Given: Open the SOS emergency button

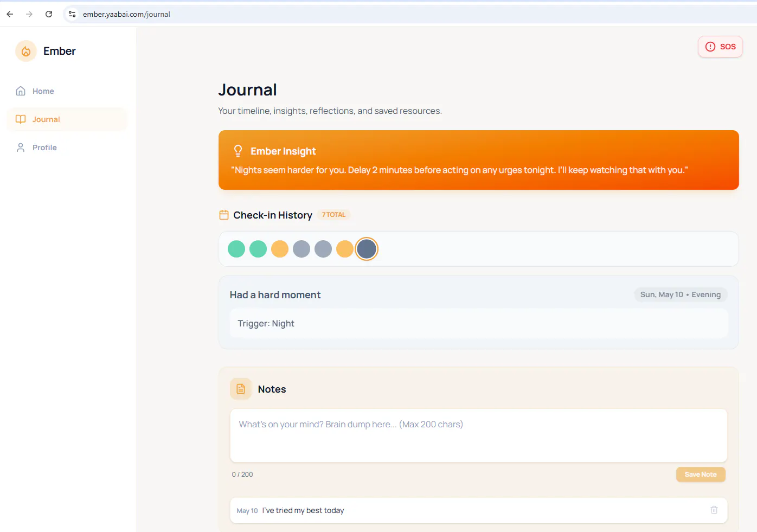Looking at the screenshot, I should point(720,47).
